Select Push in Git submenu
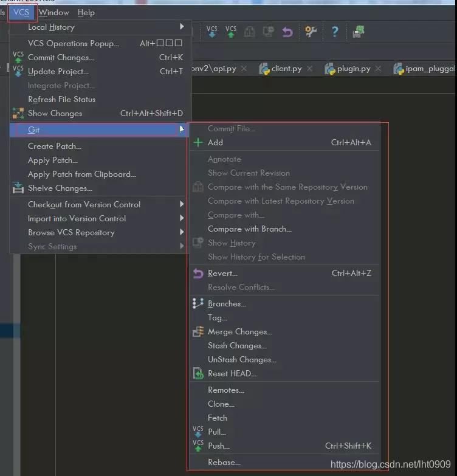The image size is (457, 476). pos(284,446)
